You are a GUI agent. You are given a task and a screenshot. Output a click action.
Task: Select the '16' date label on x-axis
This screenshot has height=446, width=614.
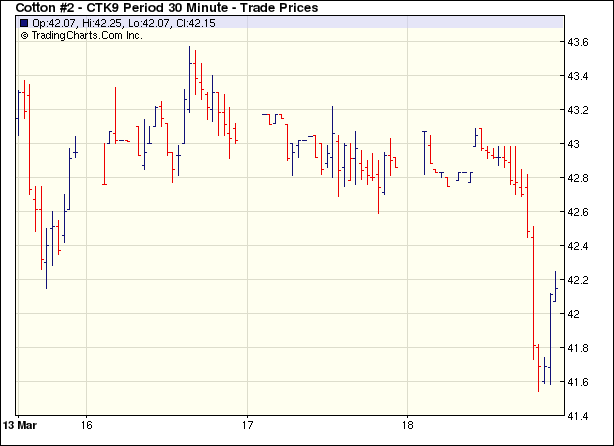[x=87, y=423]
